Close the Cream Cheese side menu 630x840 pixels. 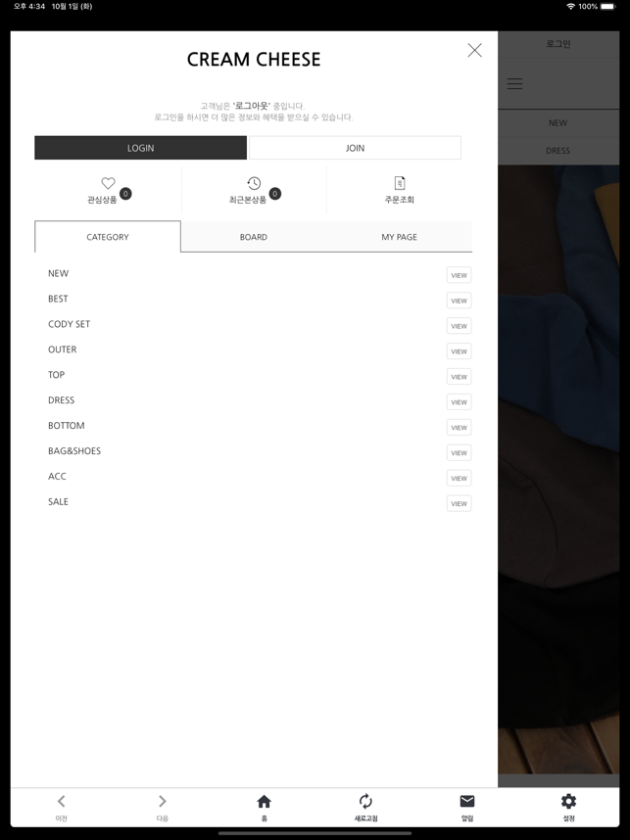pyautogui.click(x=474, y=50)
